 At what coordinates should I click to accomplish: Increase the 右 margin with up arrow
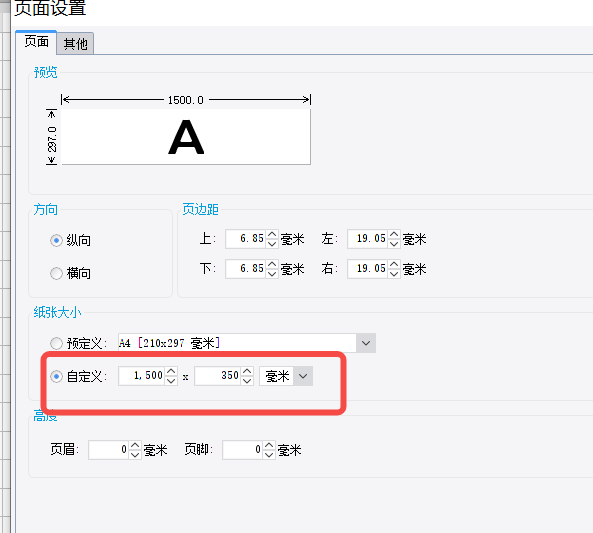coord(394,264)
